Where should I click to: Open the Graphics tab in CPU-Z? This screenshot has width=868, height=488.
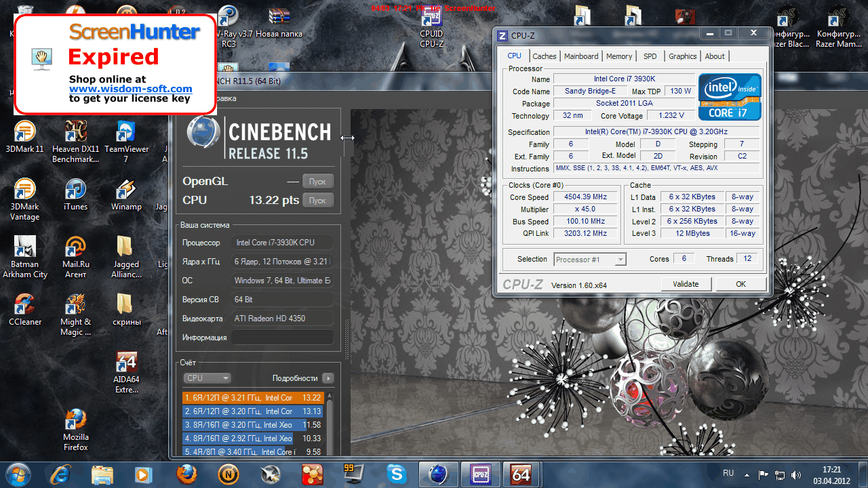point(682,56)
